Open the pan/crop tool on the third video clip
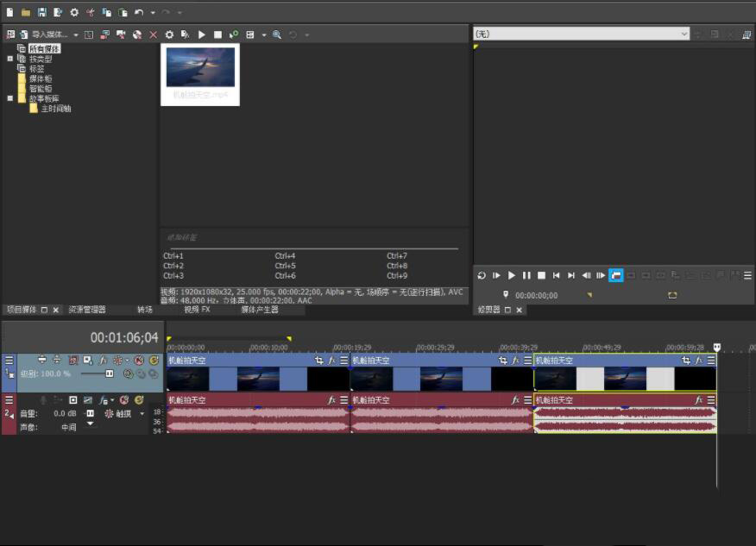Screen dimensions: 756x546 tap(686, 361)
